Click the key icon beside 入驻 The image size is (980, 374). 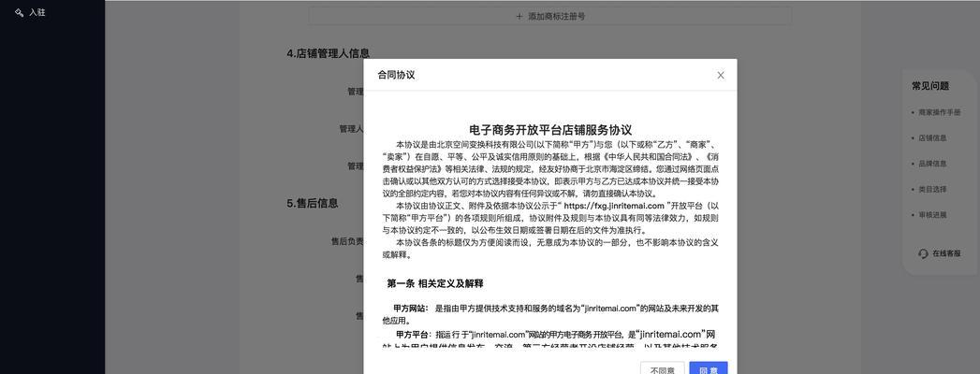[19, 12]
